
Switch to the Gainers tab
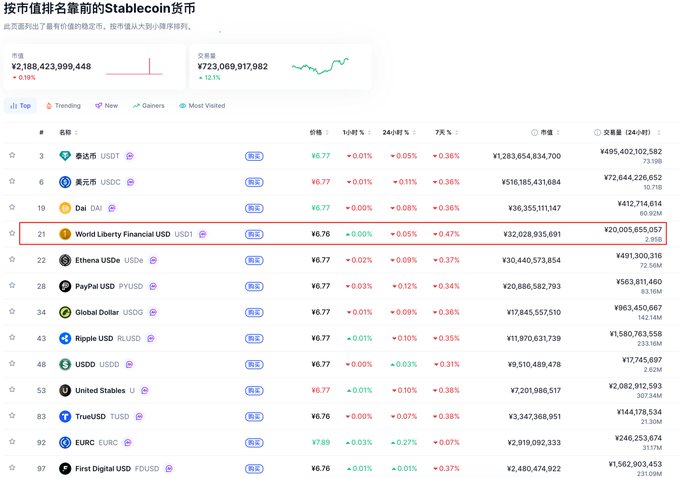(x=149, y=105)
